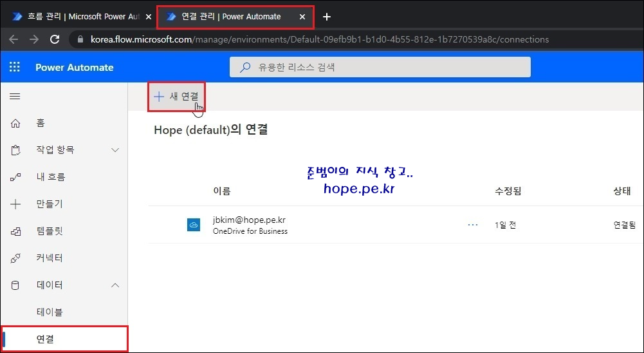
Task: Collapse the 데이터 section chevron
Action: click(x=115, y=285)
